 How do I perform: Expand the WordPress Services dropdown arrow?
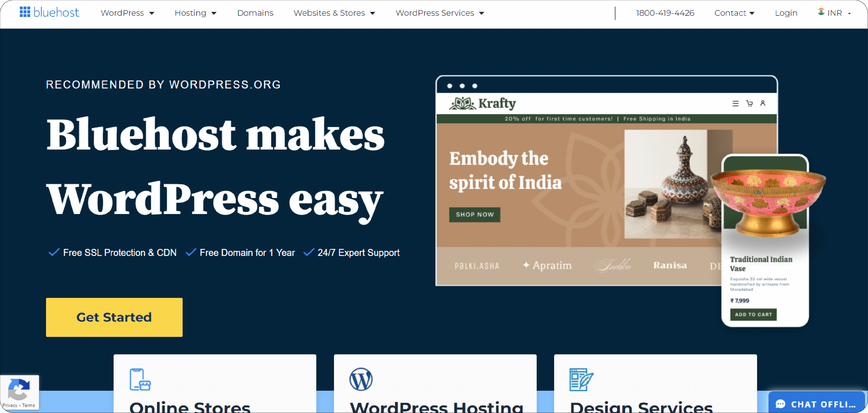tap(481, 13)
